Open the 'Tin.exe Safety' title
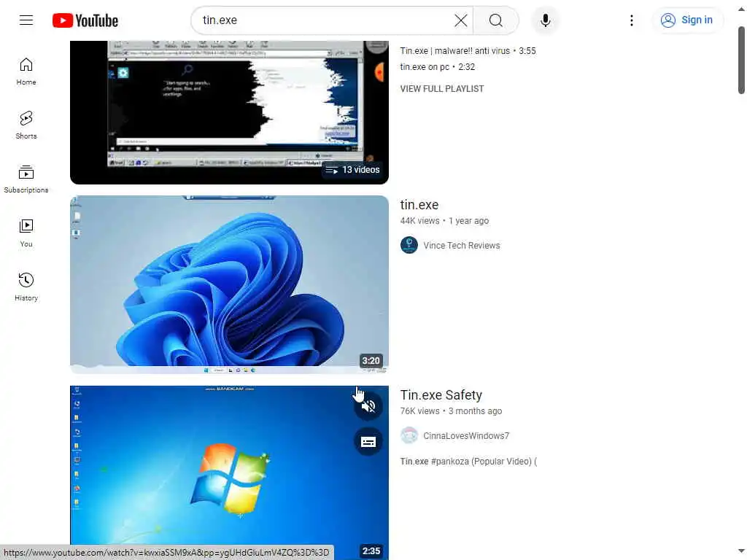The height and width of the screenshot is (560, 747). click(x=441, y=395)
